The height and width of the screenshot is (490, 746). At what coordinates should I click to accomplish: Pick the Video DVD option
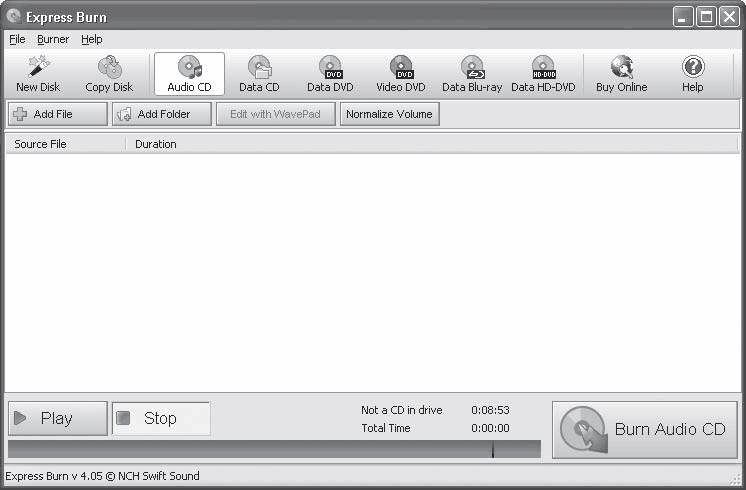pyautogui.click(x=401, y=74)
